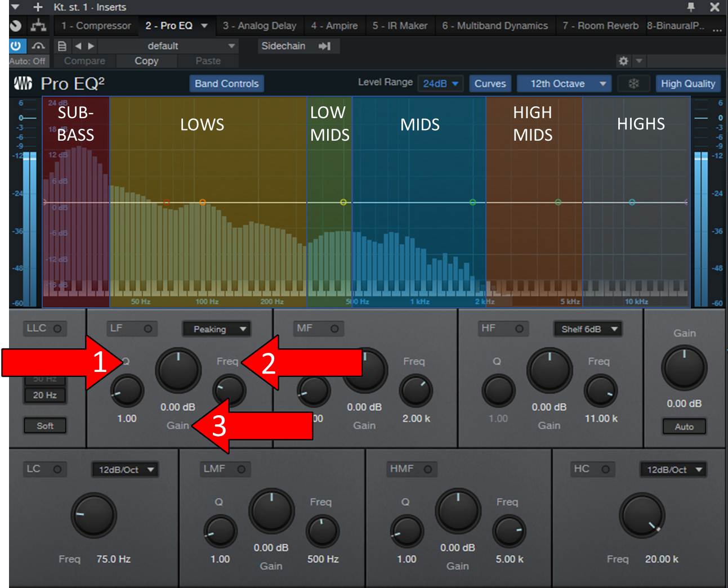The image size is (728, 588).
Task: Add a new insert with the plus icon
Action: pos(38,7)
